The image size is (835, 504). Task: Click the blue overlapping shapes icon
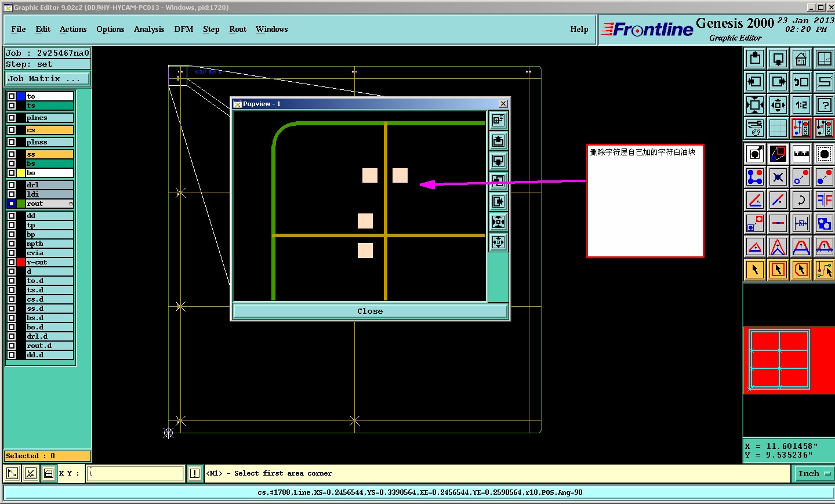(825, 223)
